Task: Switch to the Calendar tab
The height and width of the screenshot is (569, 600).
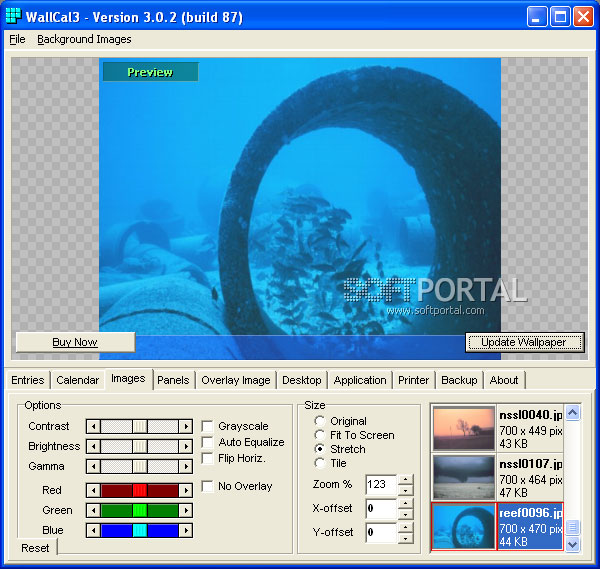Action: point(77,380)
